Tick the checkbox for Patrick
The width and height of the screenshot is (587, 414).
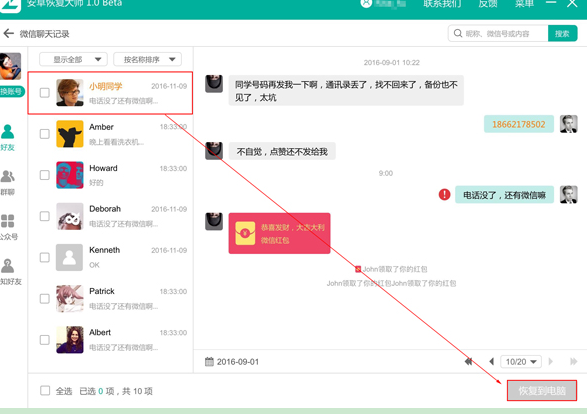coord(45,298)
